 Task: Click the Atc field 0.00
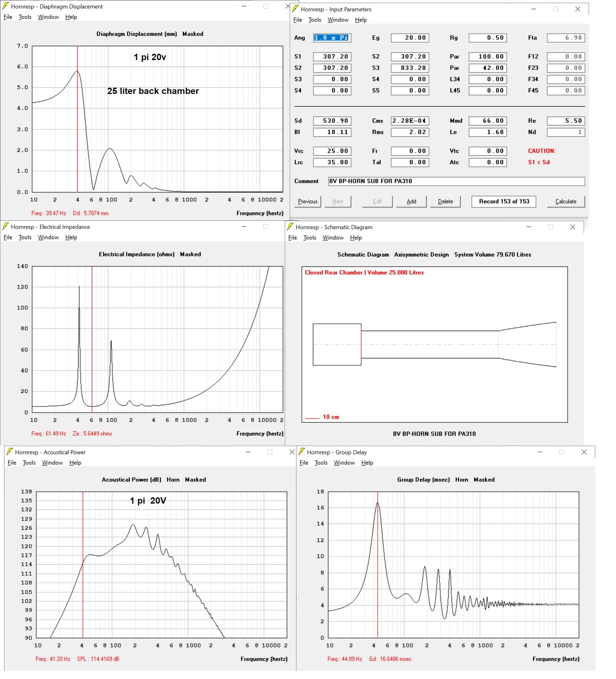[488, 163]
